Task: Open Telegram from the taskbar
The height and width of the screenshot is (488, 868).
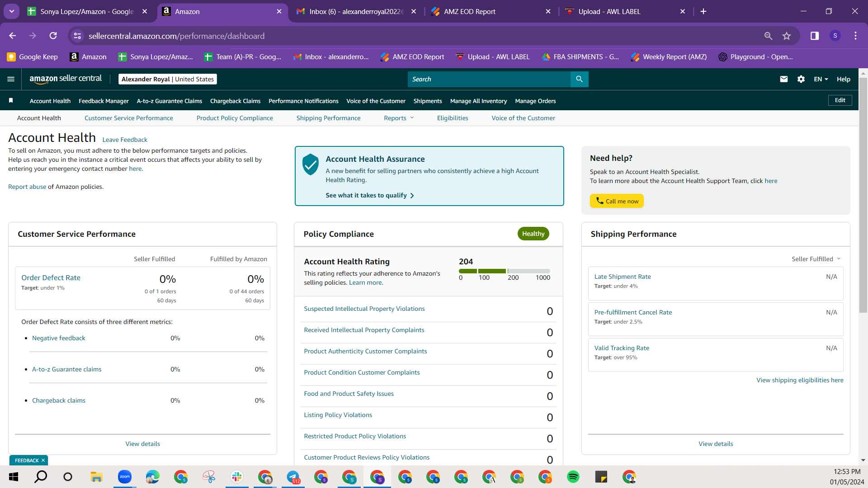Action: tap(292, 477)
